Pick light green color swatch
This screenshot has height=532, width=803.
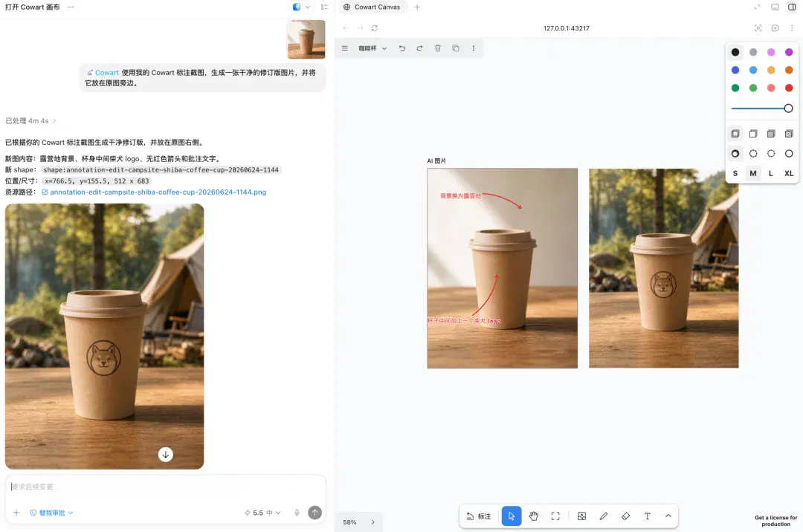pos(752,88)
